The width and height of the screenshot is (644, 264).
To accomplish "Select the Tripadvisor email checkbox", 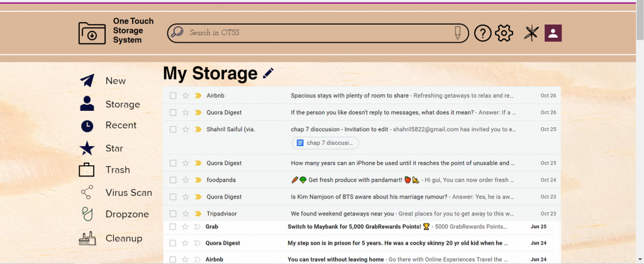I will coord(173,214).
